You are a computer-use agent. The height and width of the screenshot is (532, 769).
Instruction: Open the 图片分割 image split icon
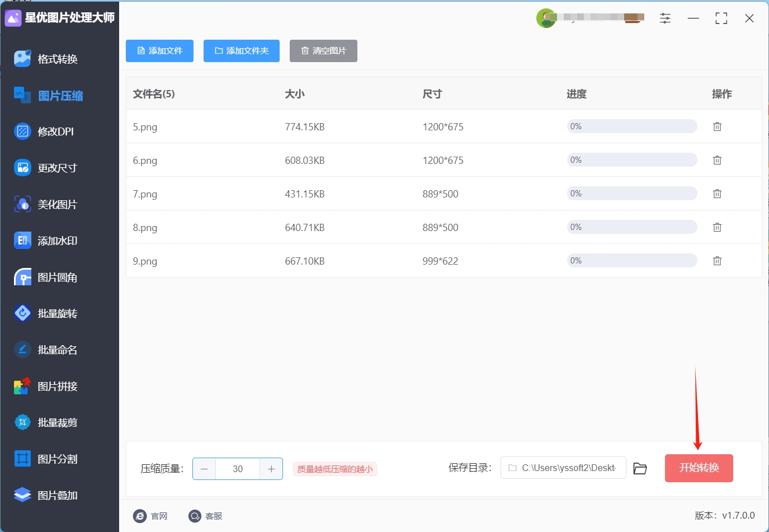click(x=22, y=459)
